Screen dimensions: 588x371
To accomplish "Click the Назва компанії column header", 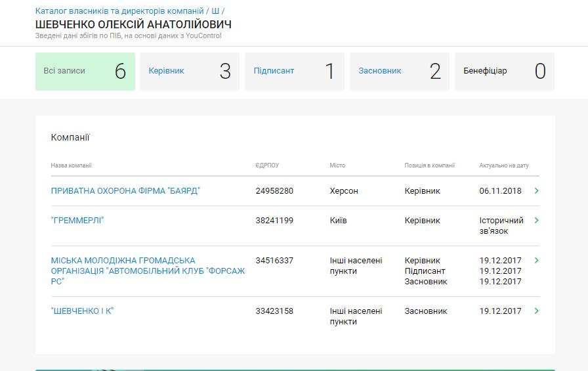I will 72,165.
